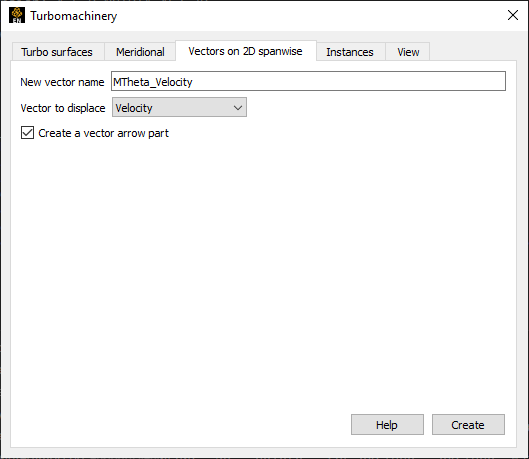
Task: Click the 'New vector name' label
Action: point(62,82)
